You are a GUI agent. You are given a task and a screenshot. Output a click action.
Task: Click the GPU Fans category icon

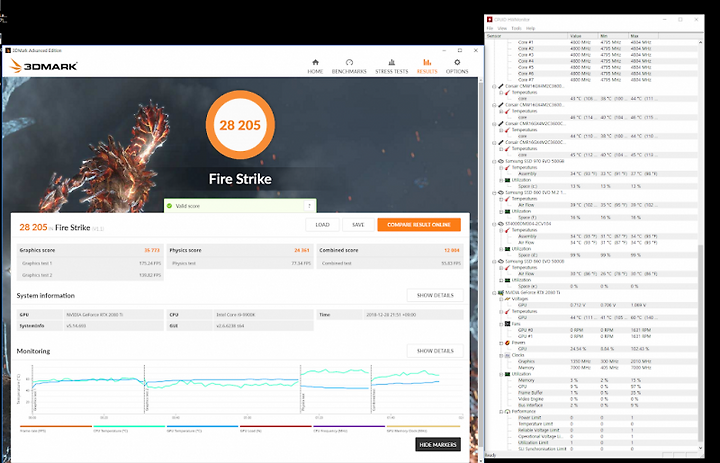(507, 324)
